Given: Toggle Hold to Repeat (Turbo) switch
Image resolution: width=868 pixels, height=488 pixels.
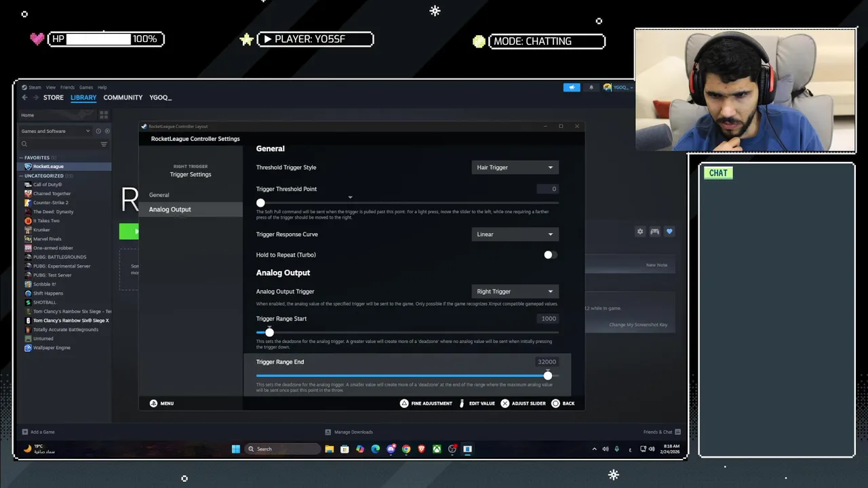Looking at the screenshot, I should [550, 255].
